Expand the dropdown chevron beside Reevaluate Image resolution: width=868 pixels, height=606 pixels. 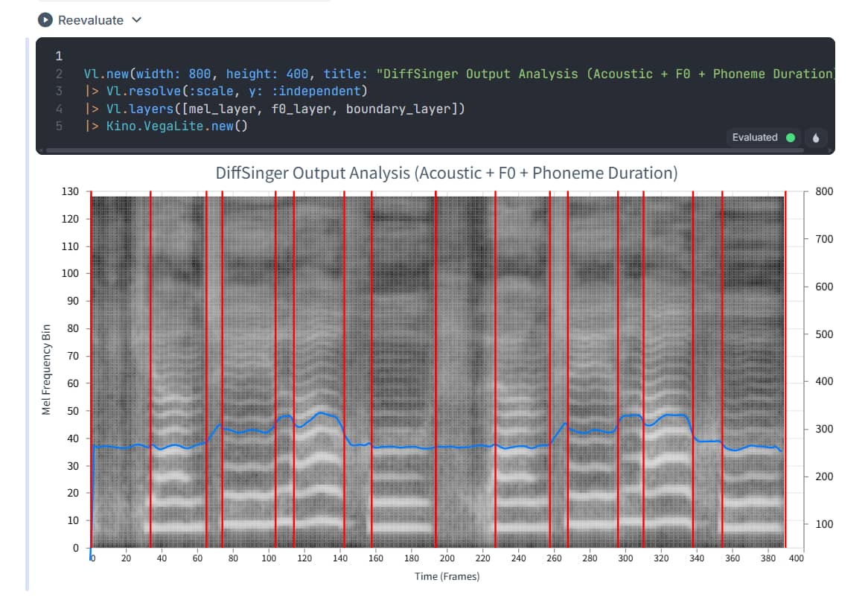[136, 20]
